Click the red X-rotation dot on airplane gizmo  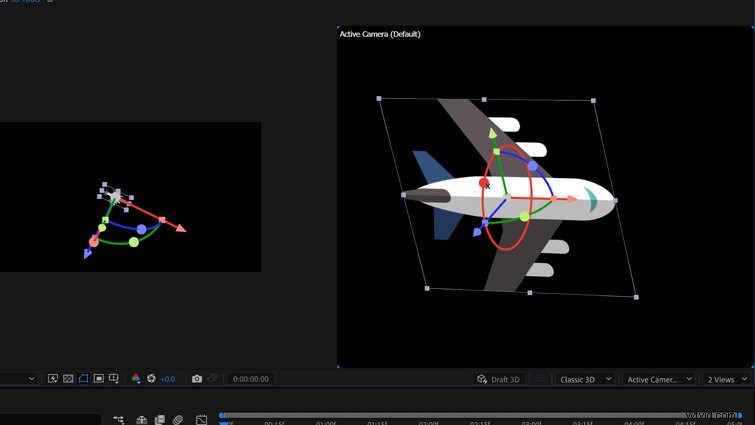coord(484,182)
